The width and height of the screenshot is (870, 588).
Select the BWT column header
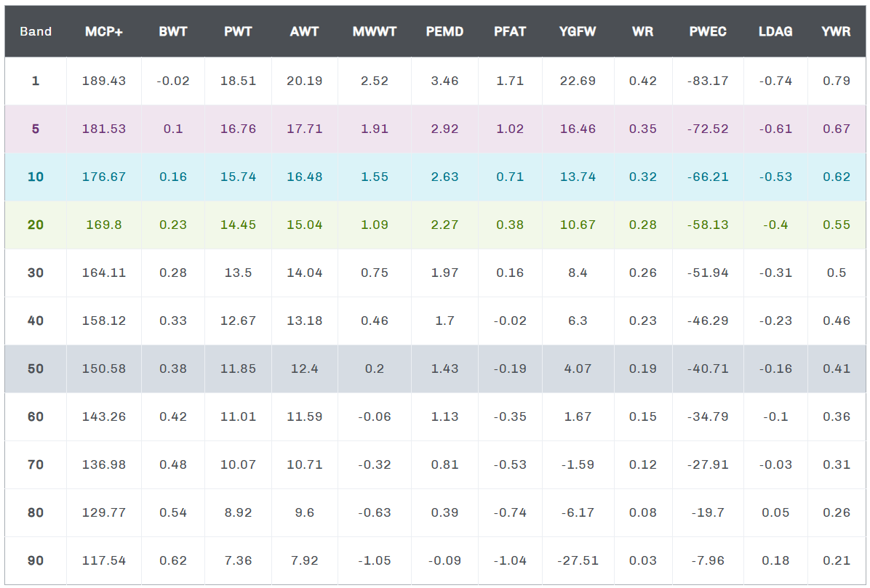tap(173, 32)
